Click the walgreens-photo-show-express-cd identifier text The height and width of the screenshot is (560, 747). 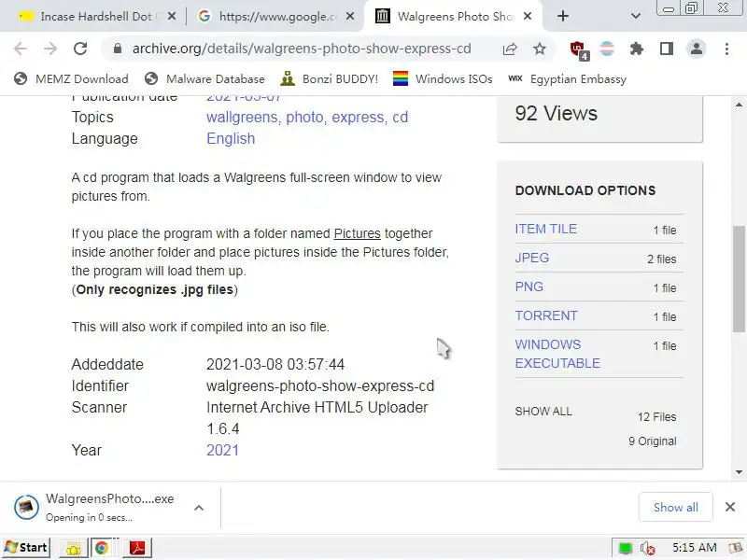320,385
